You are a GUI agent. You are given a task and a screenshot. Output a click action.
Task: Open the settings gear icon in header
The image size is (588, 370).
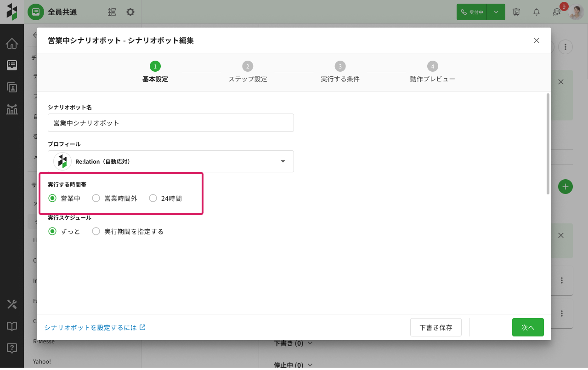coord(130,12)
